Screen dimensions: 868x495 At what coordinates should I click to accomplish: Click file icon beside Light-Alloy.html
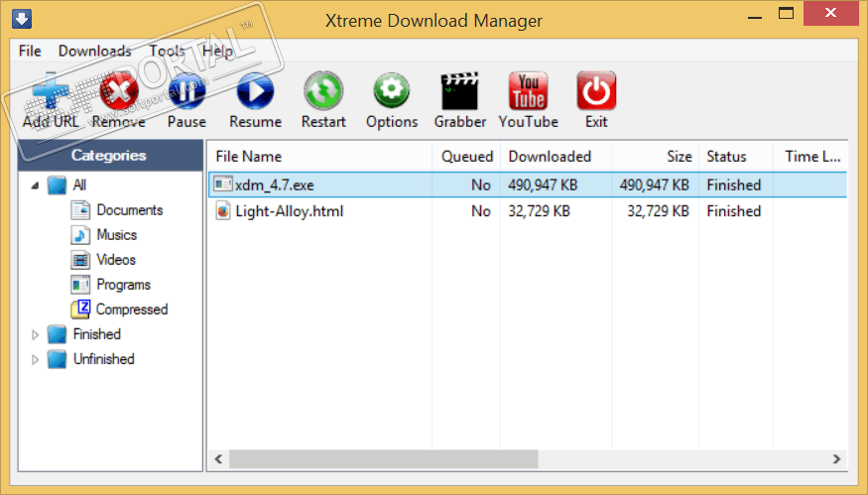[222, 211]
